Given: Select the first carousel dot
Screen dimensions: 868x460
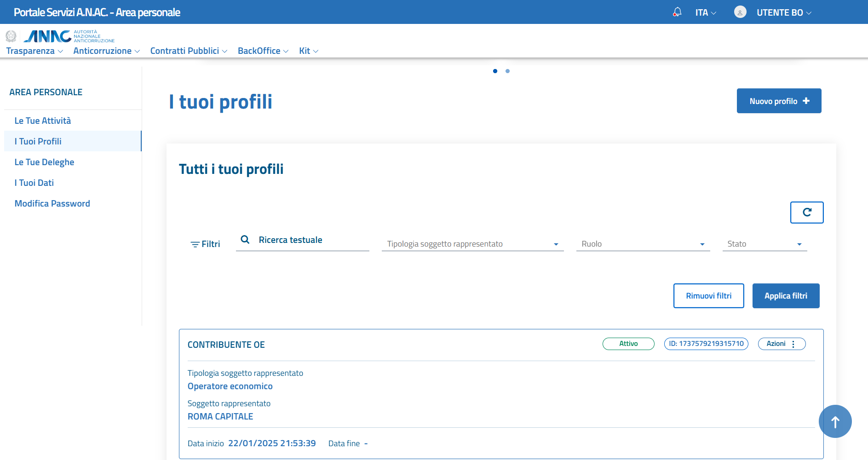Looking at the screenshot, I should [x=495, y=71].
